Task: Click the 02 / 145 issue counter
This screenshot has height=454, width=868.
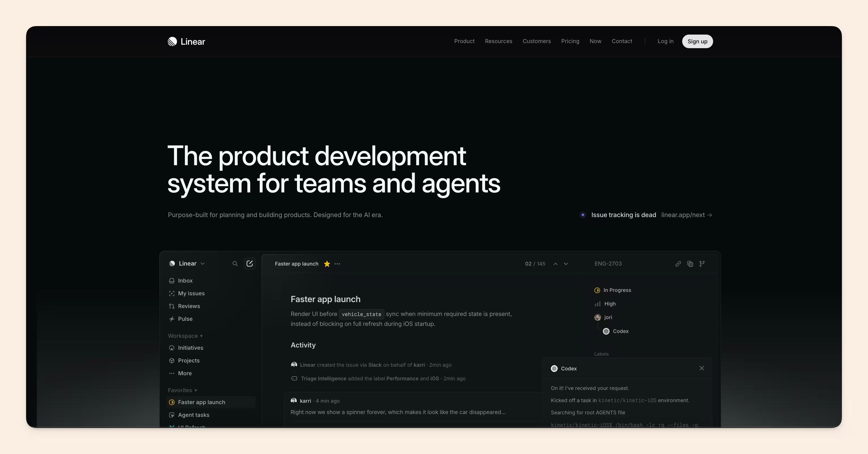Action: [535, 264]
